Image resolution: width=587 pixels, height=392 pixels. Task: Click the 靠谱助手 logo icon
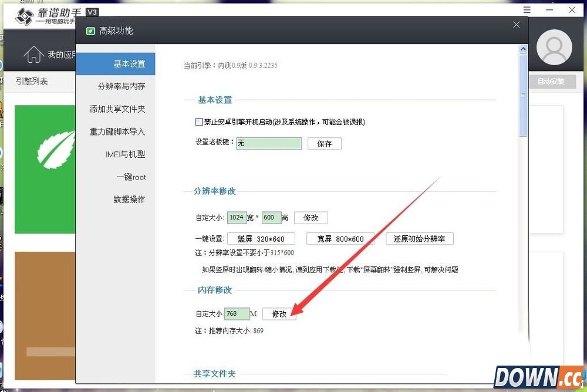point(25,17)
